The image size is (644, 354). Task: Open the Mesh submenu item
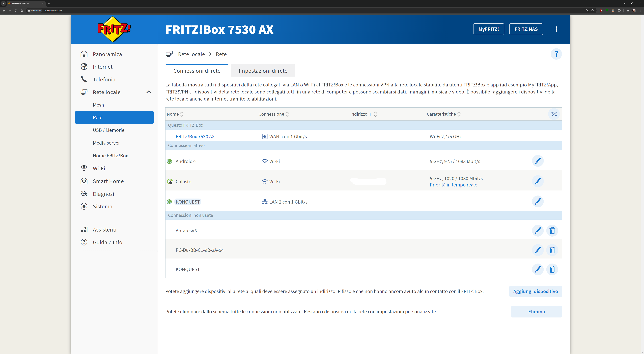(98, 105)
